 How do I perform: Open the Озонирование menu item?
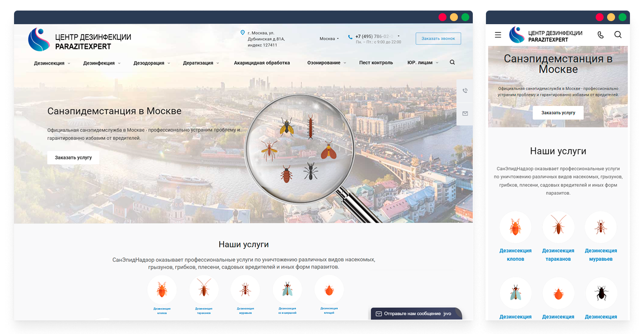click(324, 63)
